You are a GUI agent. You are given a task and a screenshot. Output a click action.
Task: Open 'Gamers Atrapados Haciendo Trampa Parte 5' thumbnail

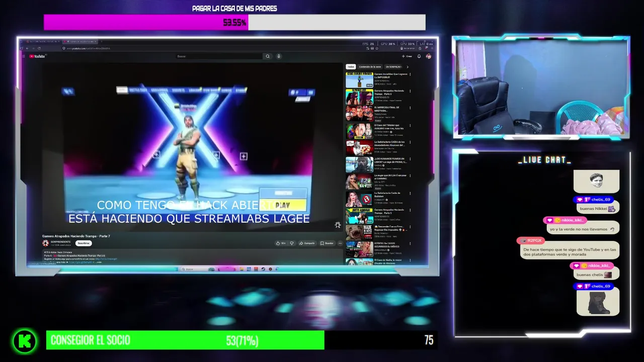click(x=359, y=216)
